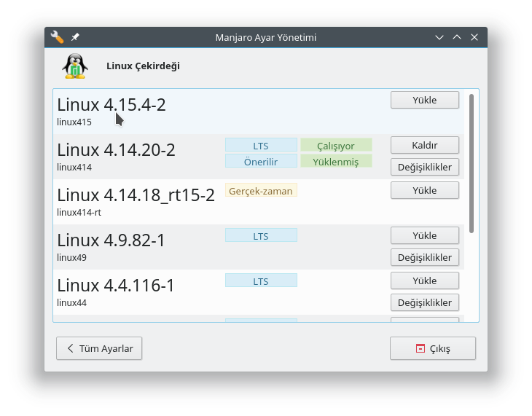Click the Linux Çekirdeği heading
Viewport: 532px width, 416px height.
[143, 66]
